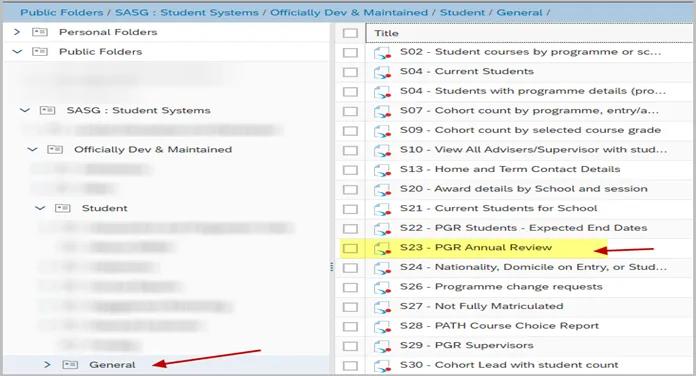Screen dimensions: 696x376
Task: Tick the select-all checkbox beside Title
Action: pyautogui.click(x=350, y=33)
